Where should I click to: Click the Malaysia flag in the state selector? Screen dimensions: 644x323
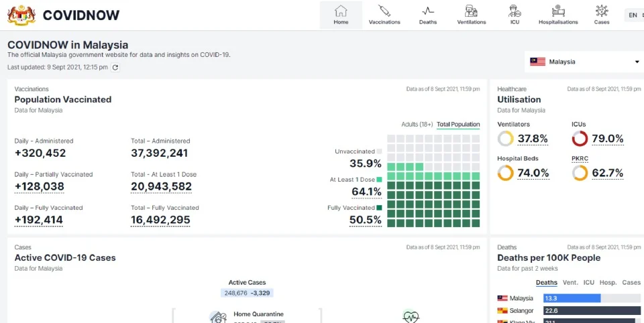(x=537, y=62)
